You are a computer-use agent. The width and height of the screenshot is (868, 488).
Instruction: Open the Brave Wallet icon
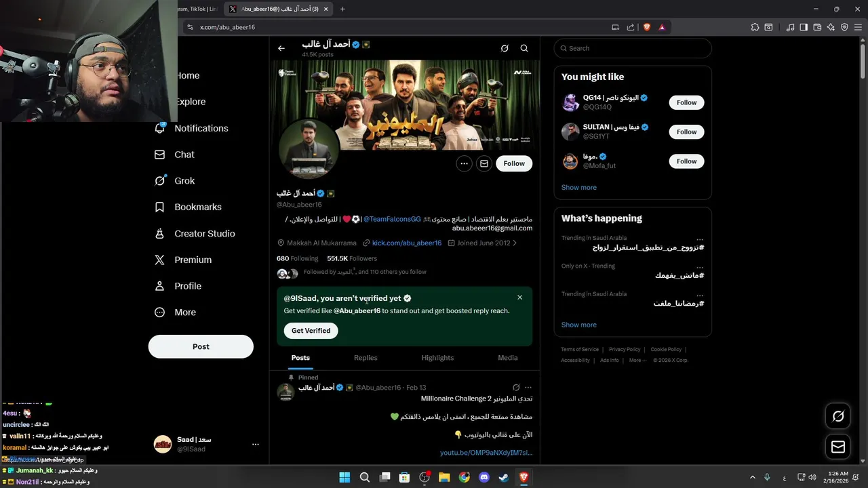pyautogui.click(x=817, y=27)
